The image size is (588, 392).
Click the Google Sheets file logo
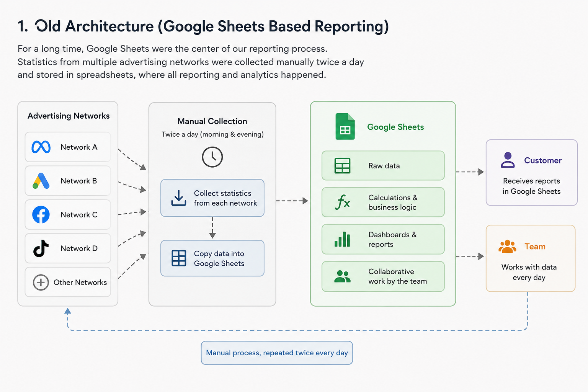coord(345,126)
